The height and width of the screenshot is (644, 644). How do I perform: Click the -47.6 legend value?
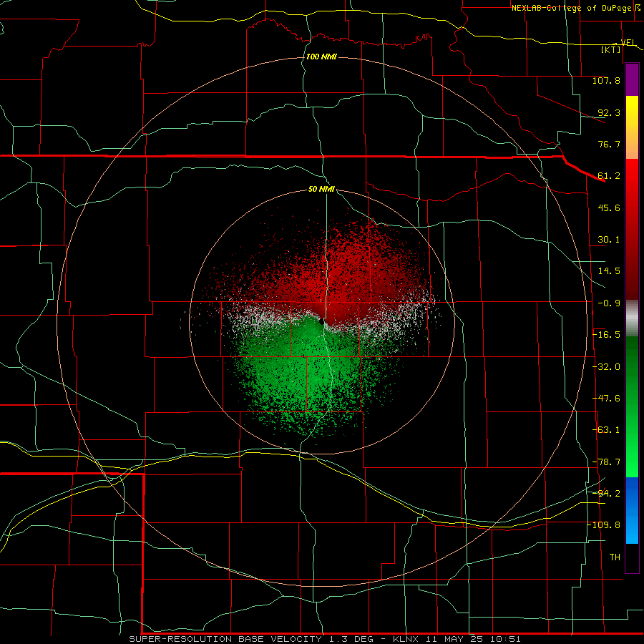tap(606, 399)
